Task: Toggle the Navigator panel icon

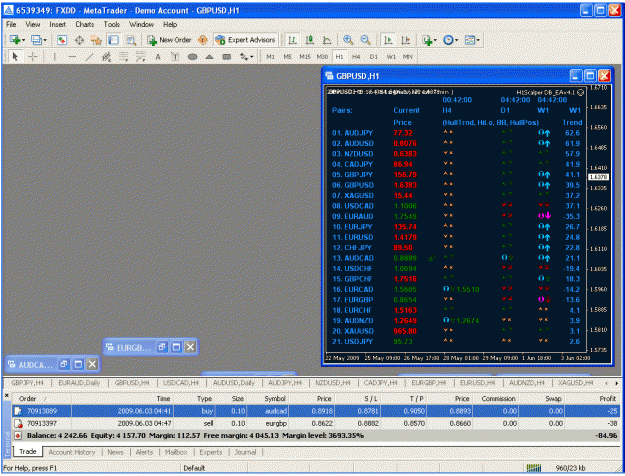Action: click(x=96, y=40)
